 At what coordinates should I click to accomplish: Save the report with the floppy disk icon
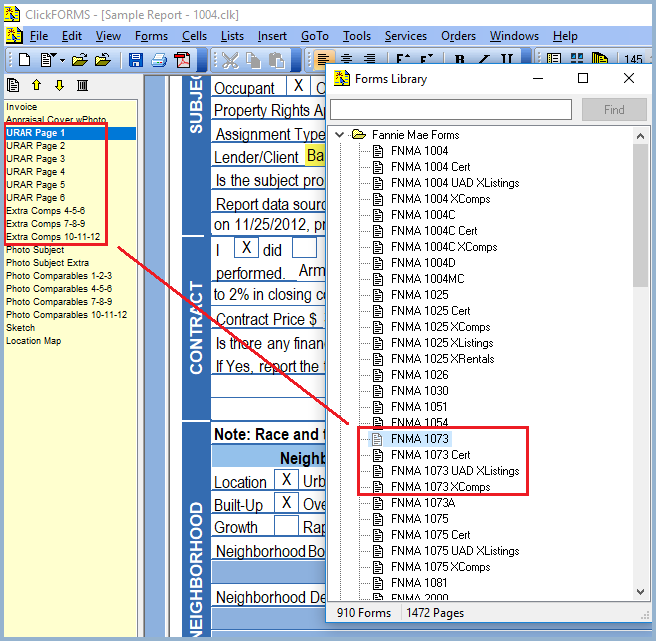(x=136, y=60)
